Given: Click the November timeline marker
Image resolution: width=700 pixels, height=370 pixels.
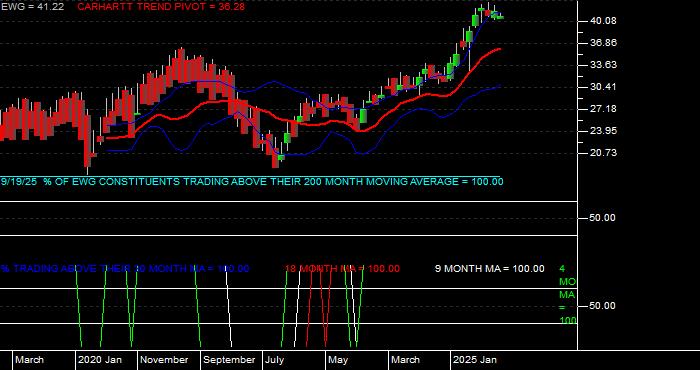Looking at the screenshot, I should tap(164, 360).
